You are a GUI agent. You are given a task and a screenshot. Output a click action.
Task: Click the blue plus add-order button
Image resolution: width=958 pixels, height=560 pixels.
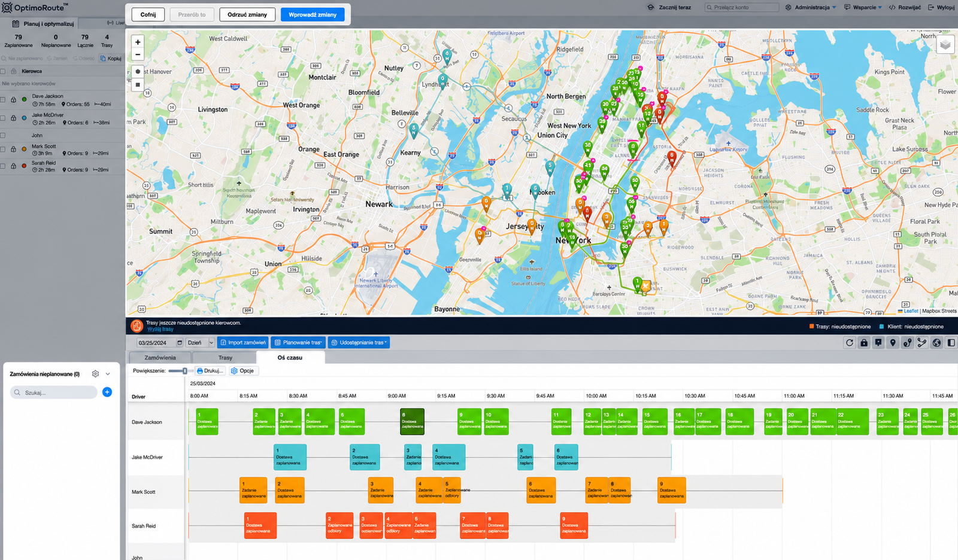pos(107,392)
